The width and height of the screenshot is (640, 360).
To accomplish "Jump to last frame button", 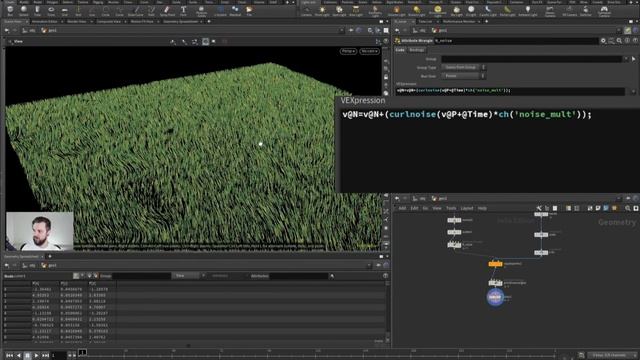I will 45,356.
